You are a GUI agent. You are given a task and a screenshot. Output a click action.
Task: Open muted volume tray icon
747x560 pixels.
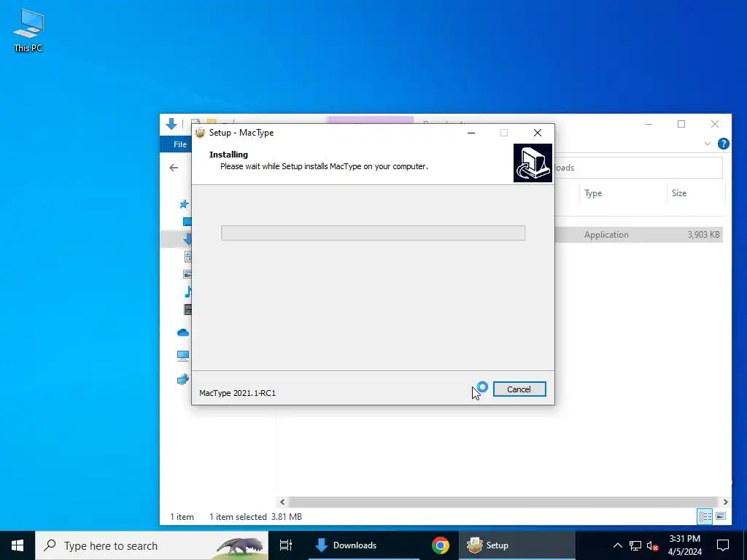[x=653, y=545]
